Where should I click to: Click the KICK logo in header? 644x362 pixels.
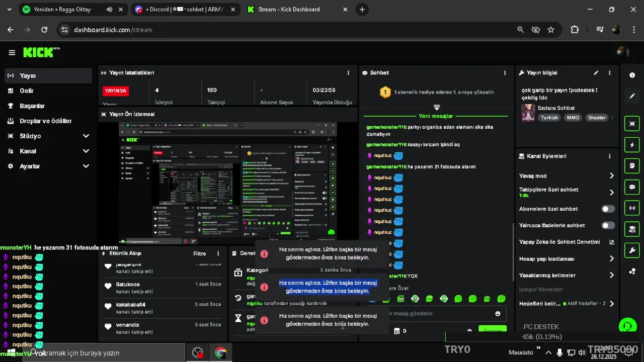(x=41, y=52)
